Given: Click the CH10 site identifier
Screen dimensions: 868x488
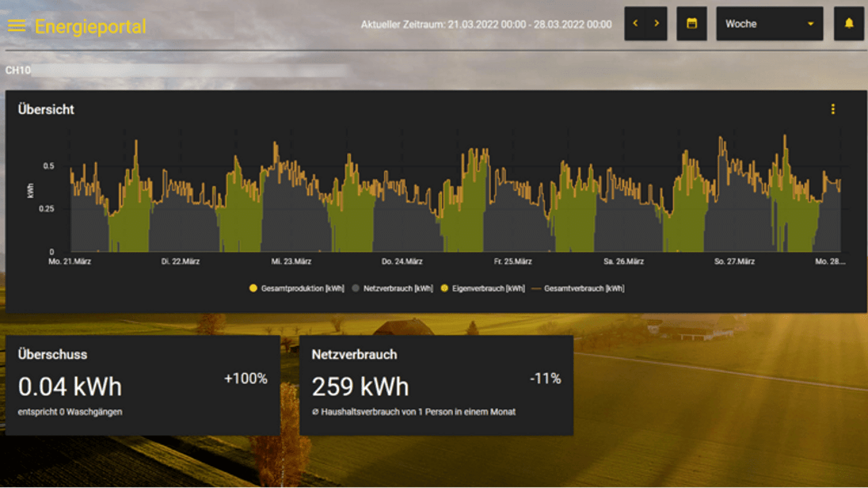Looking at the screenshot, I should (18, 70).
